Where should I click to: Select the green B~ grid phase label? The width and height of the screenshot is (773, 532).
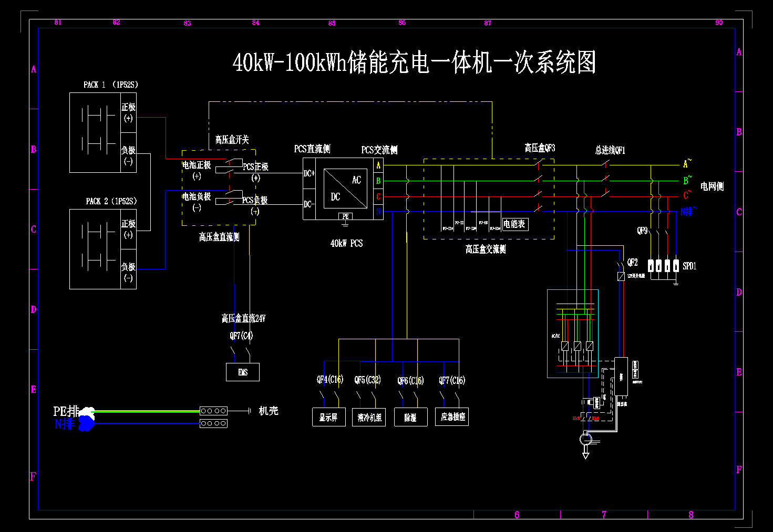click(x=687, y=180)
